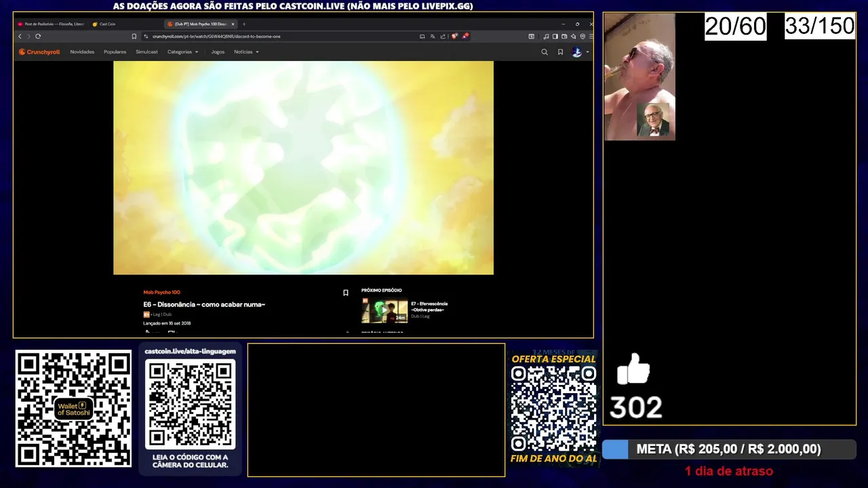Open the browser main menu icon

pyautogui.click(x=590, y=37)
